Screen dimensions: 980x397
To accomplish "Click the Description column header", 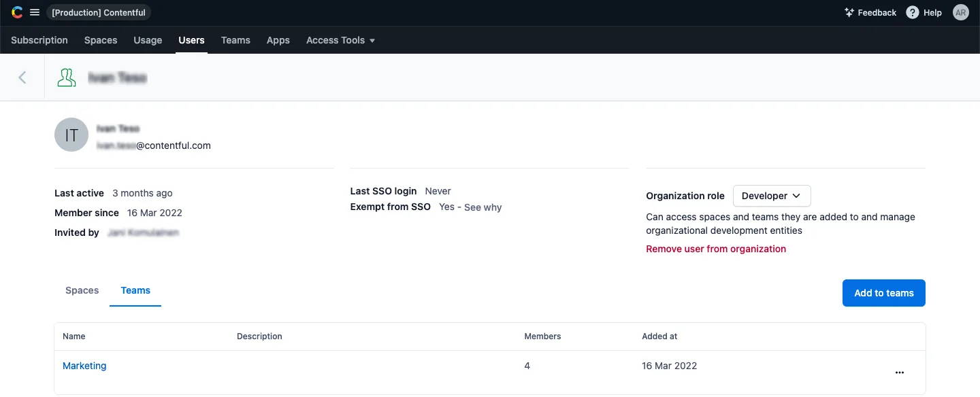I will click(259, 336).
